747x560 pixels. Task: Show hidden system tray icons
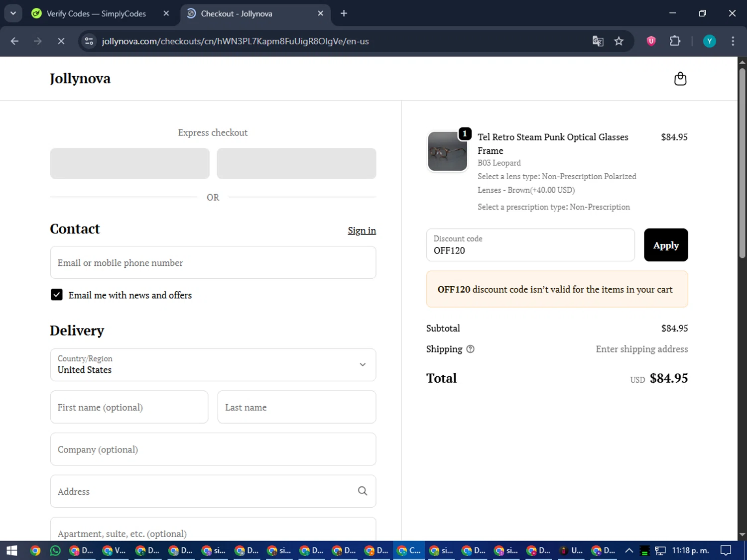(629, 551)
